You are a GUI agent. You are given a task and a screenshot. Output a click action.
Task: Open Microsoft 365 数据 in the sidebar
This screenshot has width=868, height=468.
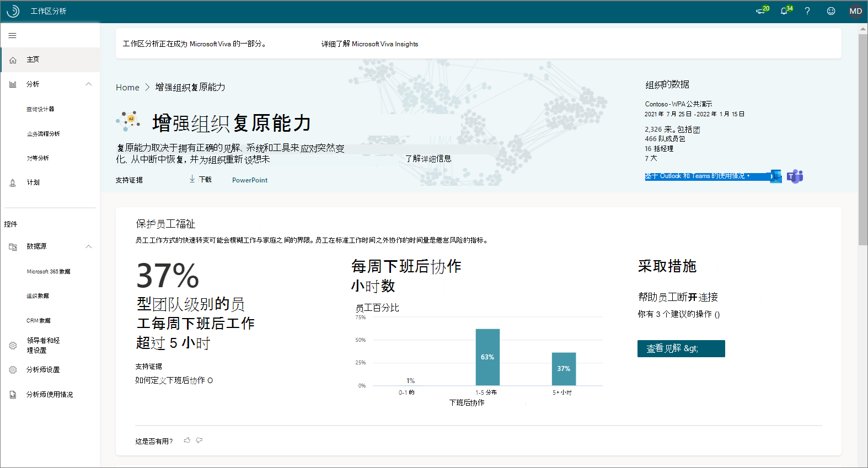click(x=49, y=272)
